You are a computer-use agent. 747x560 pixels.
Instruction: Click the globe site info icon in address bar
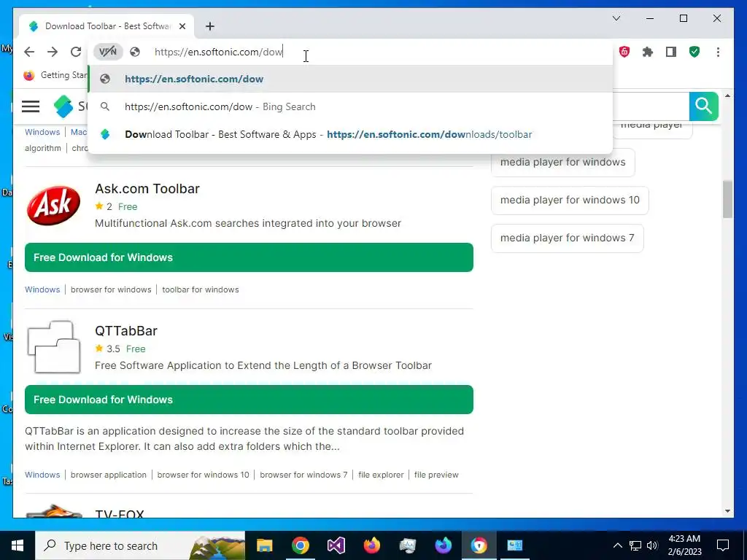click(135, 52)
